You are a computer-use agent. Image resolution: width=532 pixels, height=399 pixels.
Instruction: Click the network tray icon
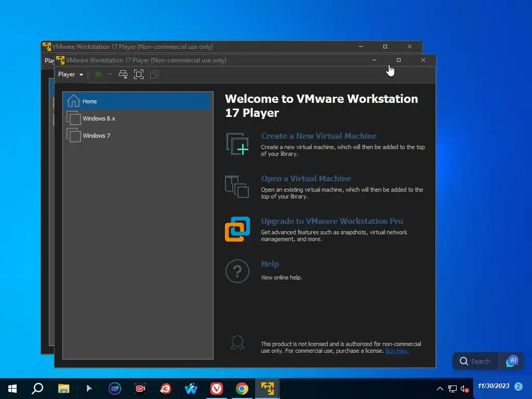[x=453, y=389]
